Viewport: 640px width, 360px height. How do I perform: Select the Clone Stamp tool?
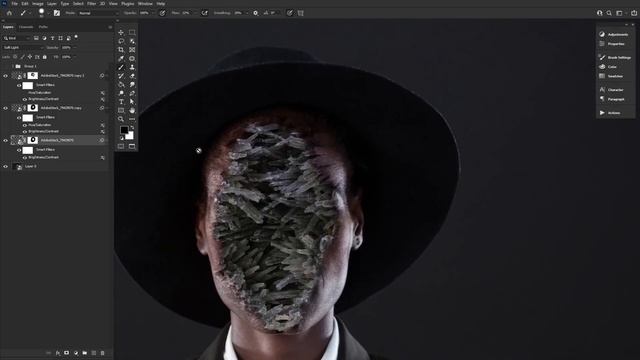coord(132,67)
